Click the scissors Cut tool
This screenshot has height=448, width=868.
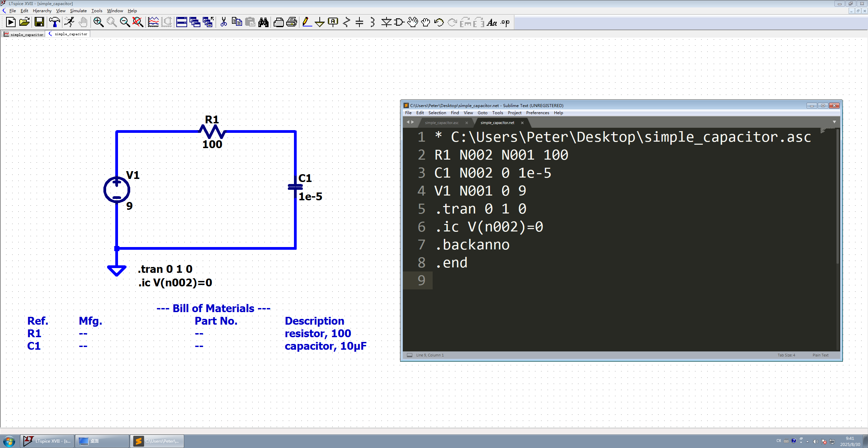(223, 22)
